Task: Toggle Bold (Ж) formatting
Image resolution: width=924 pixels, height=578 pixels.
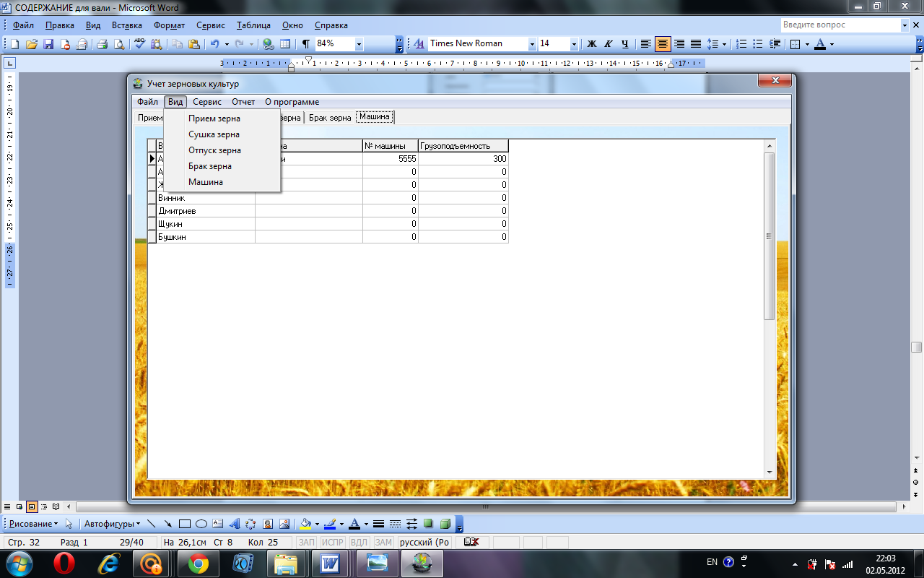Action: pos(592,44)
